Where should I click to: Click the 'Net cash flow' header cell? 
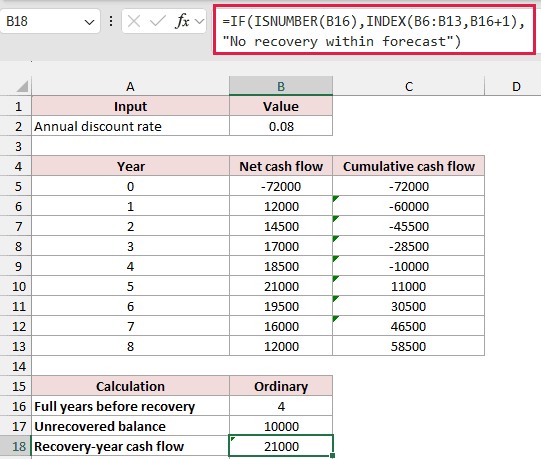pyautogui.click(x=281, y=166)
